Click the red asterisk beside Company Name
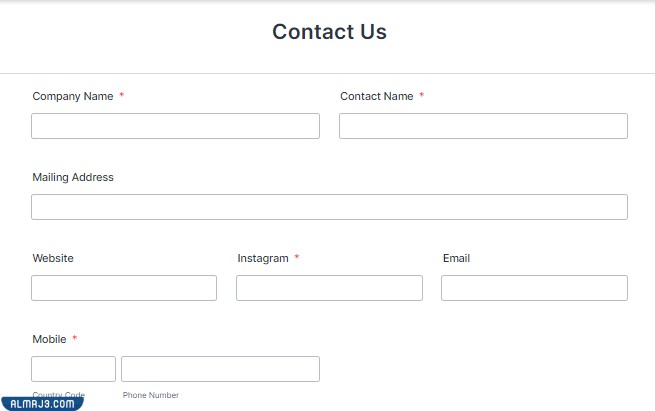 [122, 95]
